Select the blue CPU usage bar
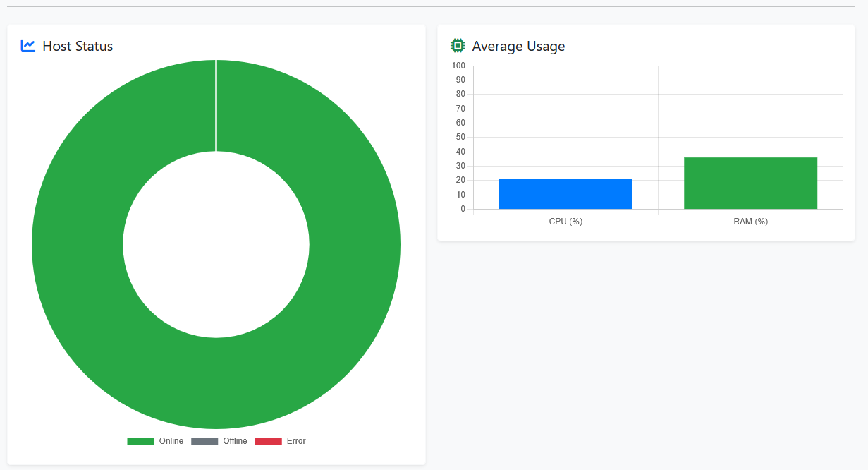Viewport: 868px width, 470px height. [566, 194]
